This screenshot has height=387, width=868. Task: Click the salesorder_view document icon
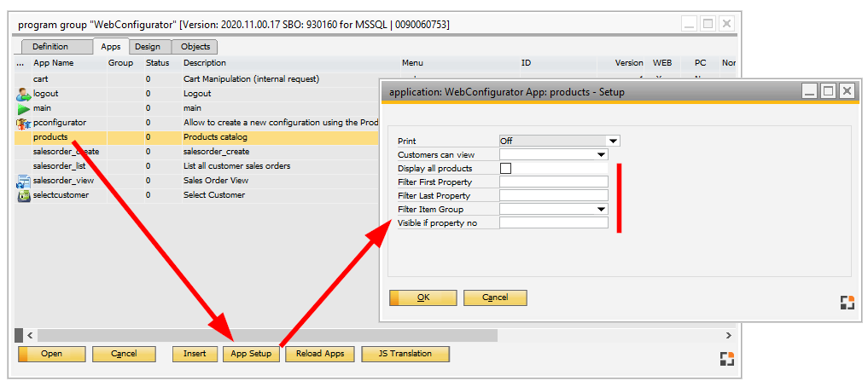click(x=23, y=181)
